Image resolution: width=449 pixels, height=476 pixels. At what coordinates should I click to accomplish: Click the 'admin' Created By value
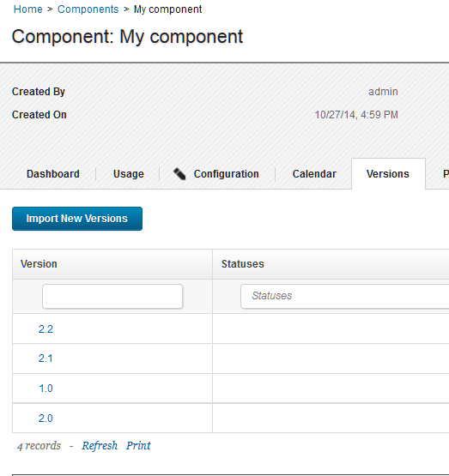(383, 92)
